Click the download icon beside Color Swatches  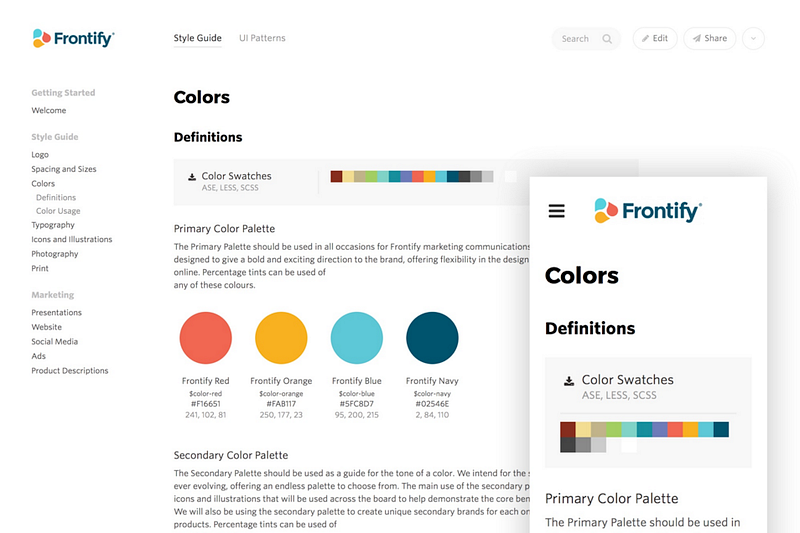(x=192, y=176)
